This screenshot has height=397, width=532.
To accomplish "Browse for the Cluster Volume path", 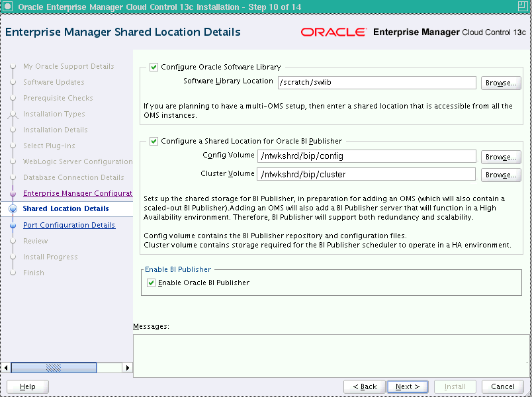I will (x=501, y=175).
